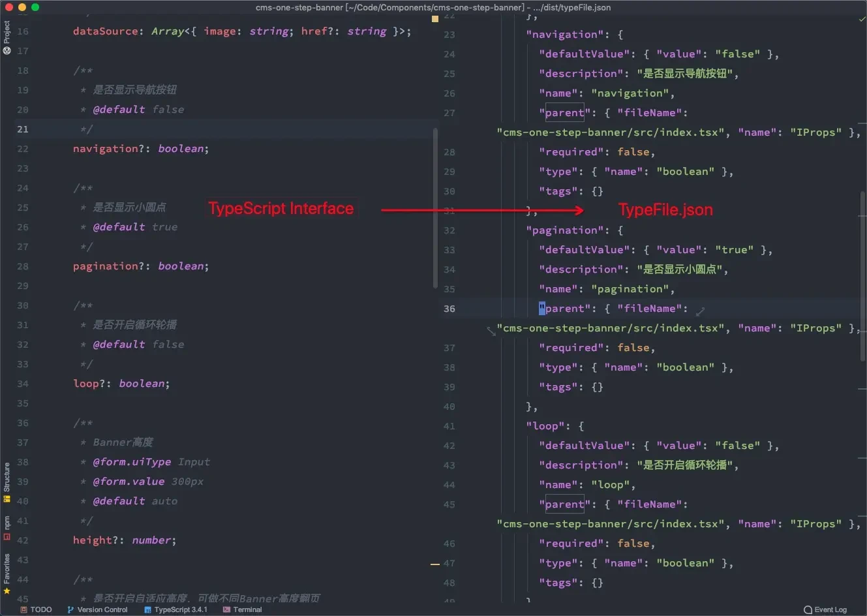Viewport: 867px width, 616px height.
Task: Click the defaultValue "true" line in JSON
Action: pos(656,250)
